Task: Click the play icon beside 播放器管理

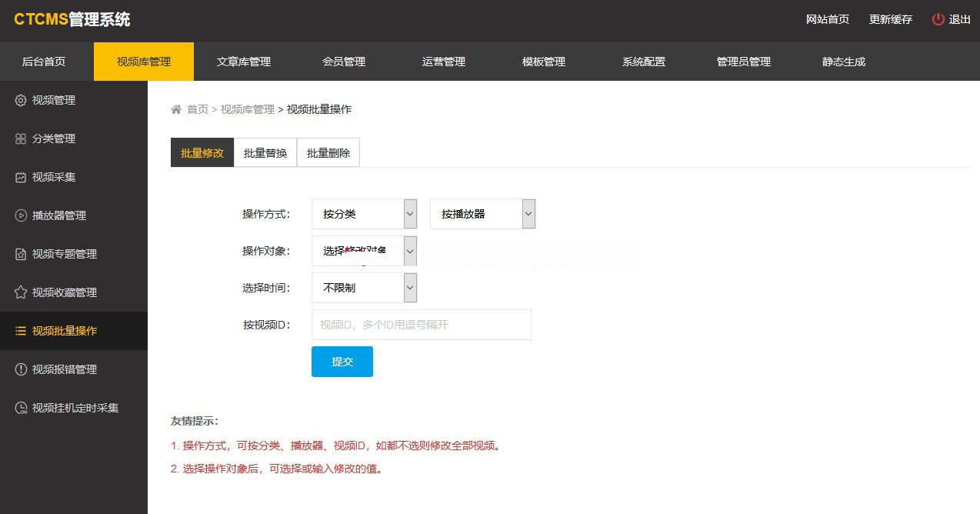Action: tap(21, 215)
